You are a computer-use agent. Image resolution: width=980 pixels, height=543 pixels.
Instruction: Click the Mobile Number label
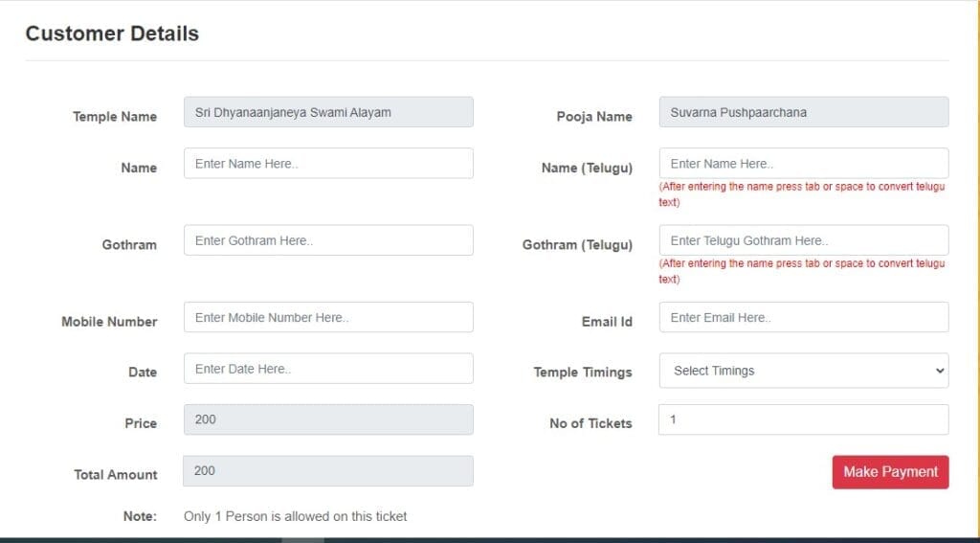click(109, 322)
